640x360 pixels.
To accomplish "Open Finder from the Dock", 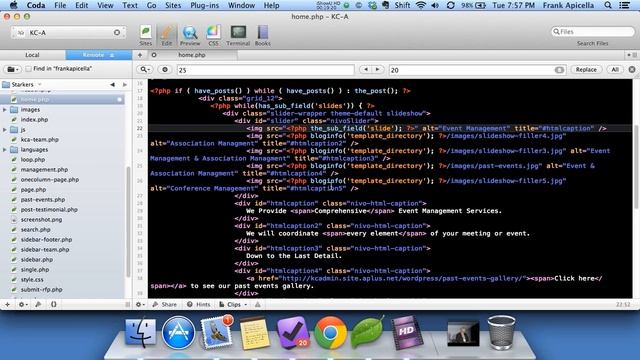I will click(140, 333).
